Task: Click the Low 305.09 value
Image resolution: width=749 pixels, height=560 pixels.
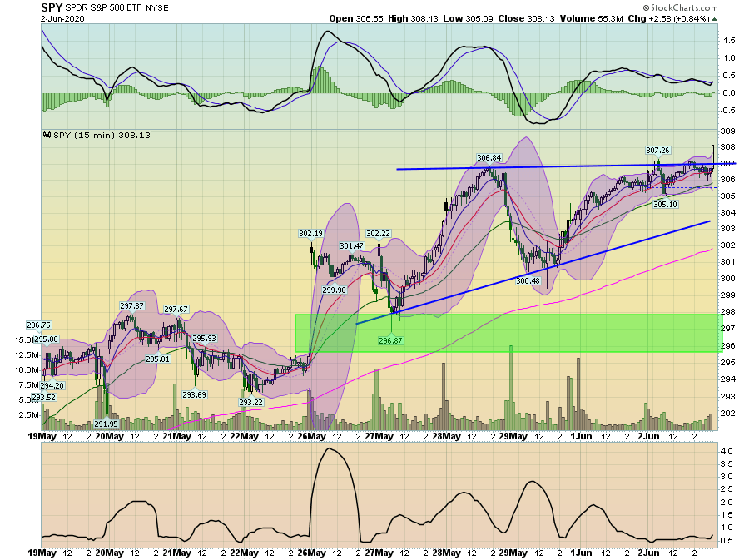Action: tap(468, 18)
